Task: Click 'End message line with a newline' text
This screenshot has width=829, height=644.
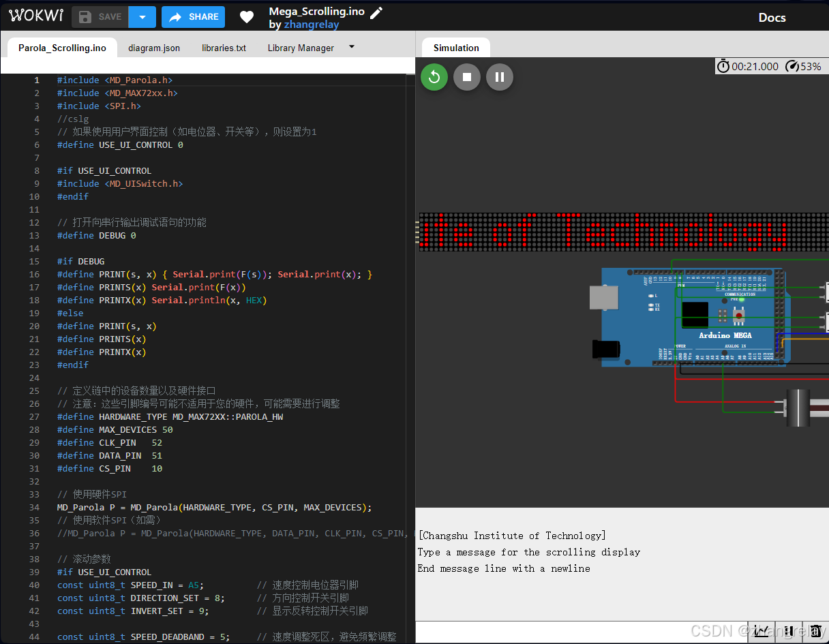Action: click(504, 568)
